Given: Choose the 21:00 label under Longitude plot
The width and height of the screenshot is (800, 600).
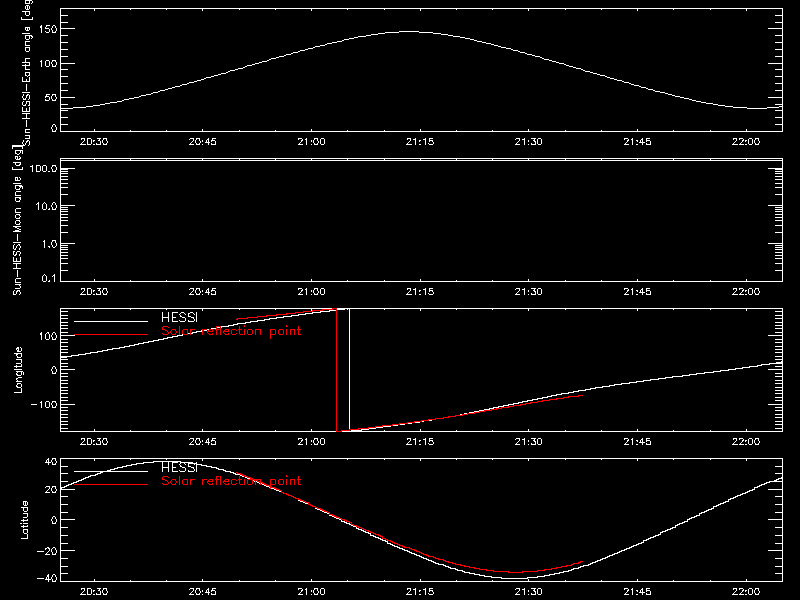Looking at the screenshot, I should pyautogui.click(x=311, y=442).
